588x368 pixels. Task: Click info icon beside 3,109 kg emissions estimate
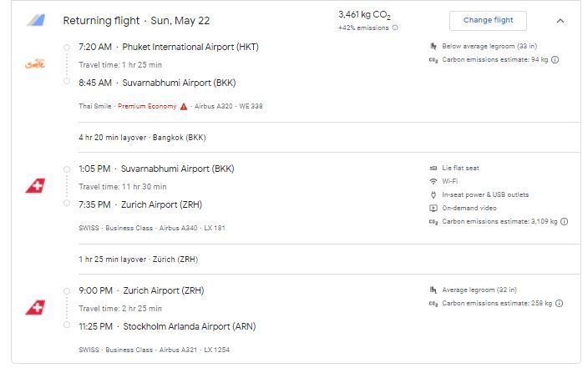pyautogui.click(x=564, y=221)
